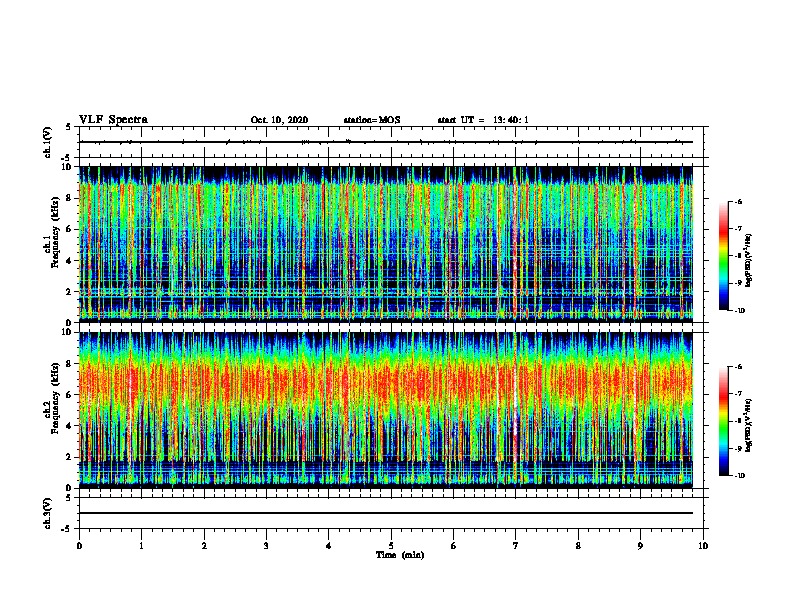The image size is (792, 612).
Task: Click the "ch.1(V)" waveform axis label
Action: [x=48, y=142]
